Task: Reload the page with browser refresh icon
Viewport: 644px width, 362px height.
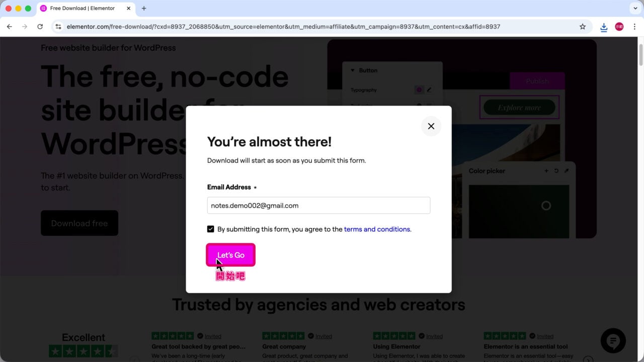Action: pos(40,27)
